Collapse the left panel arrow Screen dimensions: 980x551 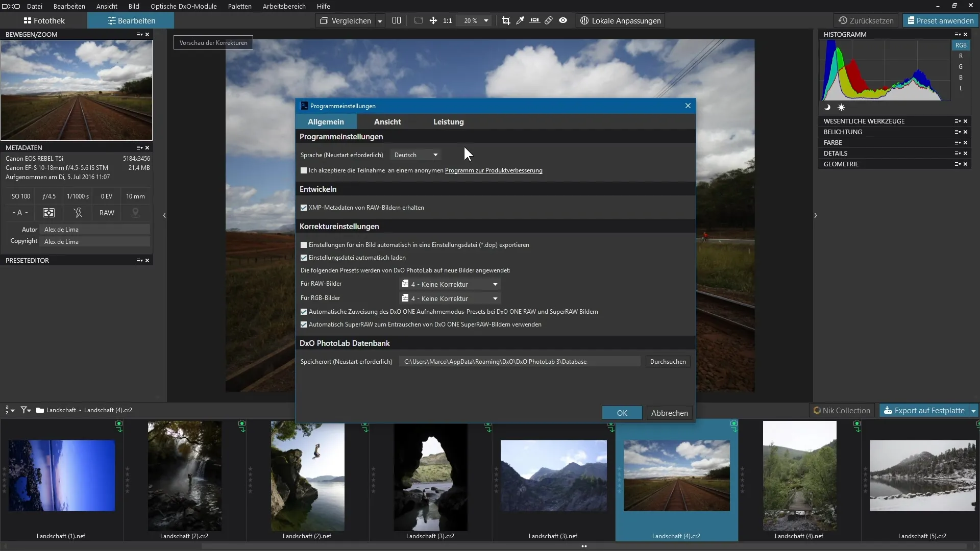pyautogui.click(x=164, y=215)
